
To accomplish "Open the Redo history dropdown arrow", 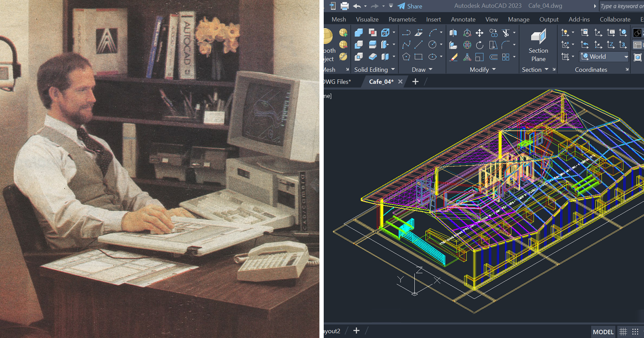I will (383, 6).
